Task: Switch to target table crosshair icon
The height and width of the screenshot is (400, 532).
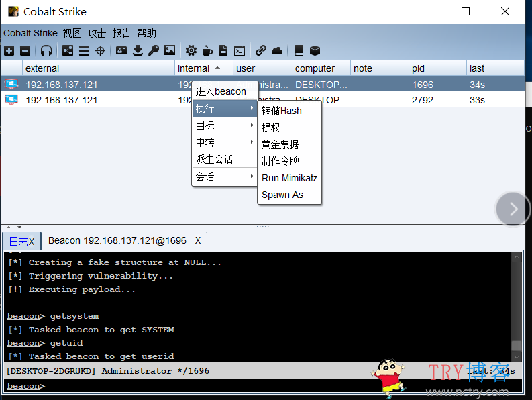Action: [100, 51]
